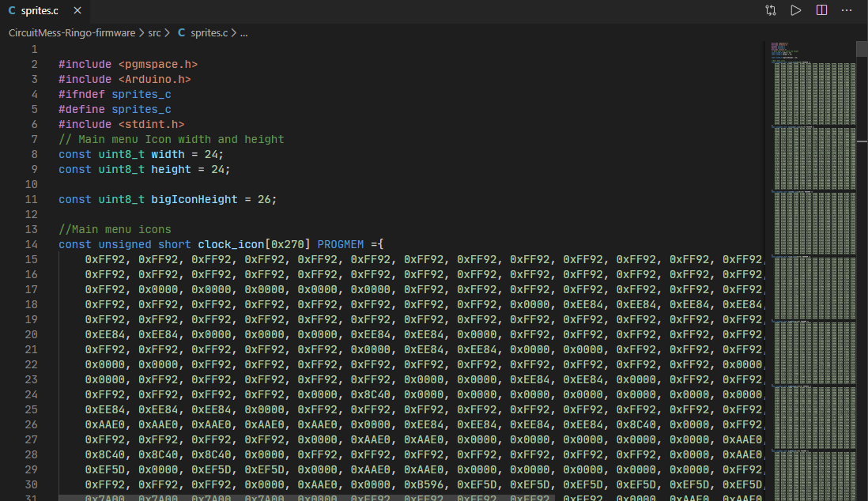Open src folder breadcrumb
Screen dimensions: 868x501
154,33
